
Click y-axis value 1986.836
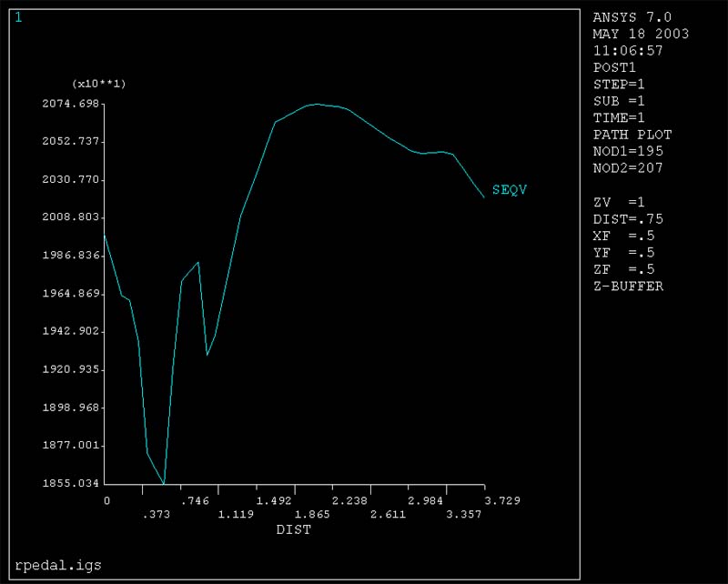pos(71,255)
